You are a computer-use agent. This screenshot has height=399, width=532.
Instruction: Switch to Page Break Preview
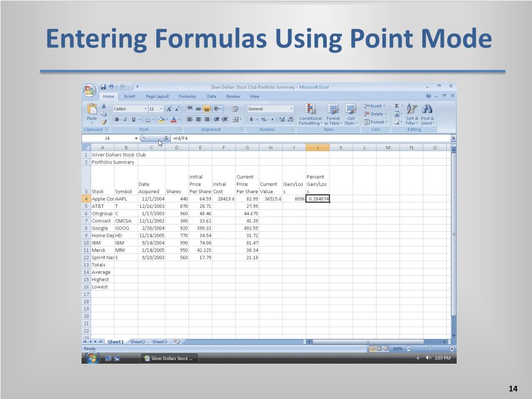pos(386,349)
